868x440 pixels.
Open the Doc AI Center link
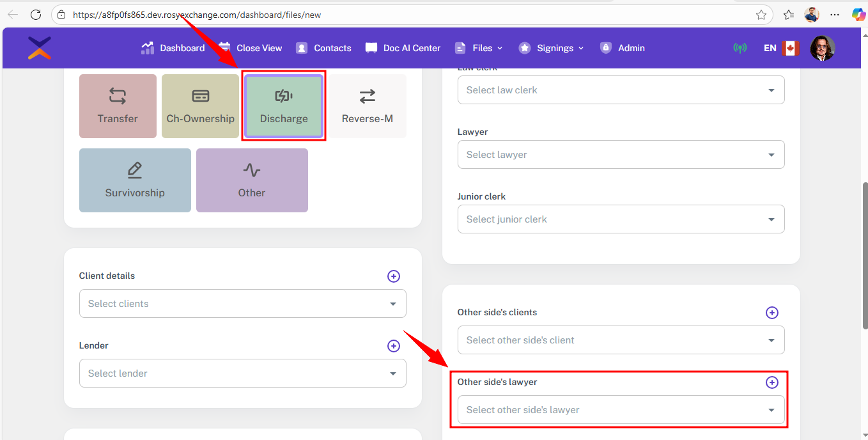point(403,48)
